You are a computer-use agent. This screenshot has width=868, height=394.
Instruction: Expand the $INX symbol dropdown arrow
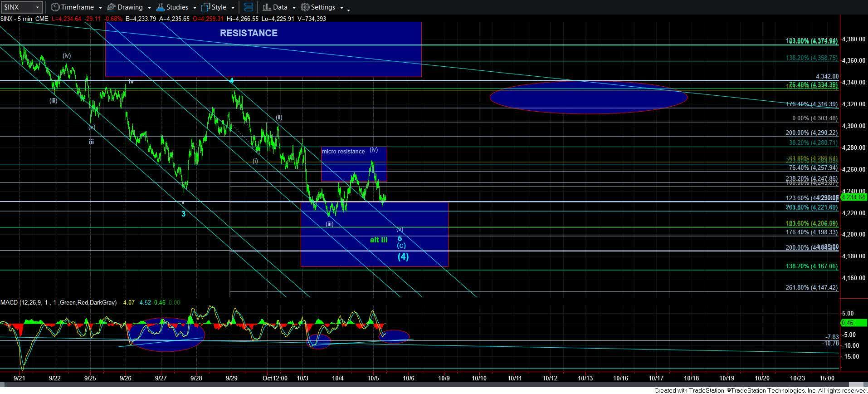click(38, 7)
